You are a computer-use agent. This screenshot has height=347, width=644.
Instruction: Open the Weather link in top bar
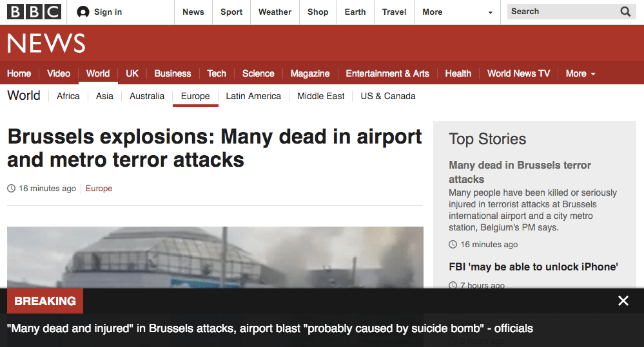[275, 12]
